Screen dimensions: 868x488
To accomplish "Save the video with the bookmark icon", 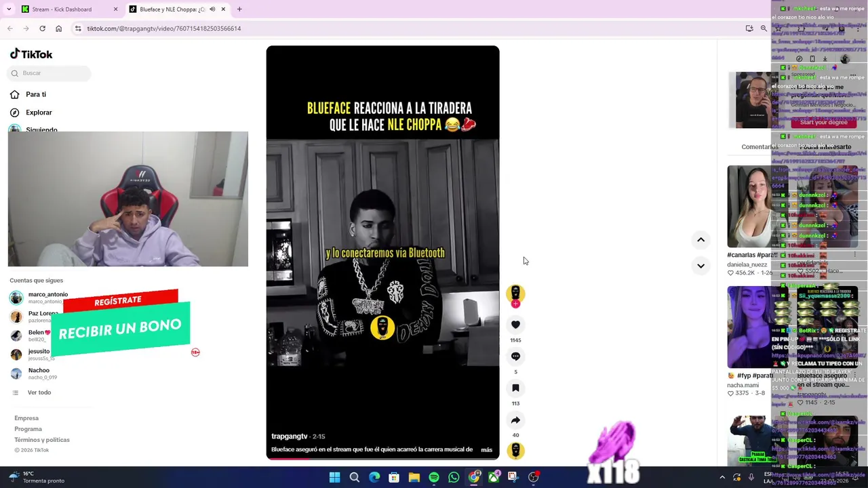I will click(x=515, y=388).
